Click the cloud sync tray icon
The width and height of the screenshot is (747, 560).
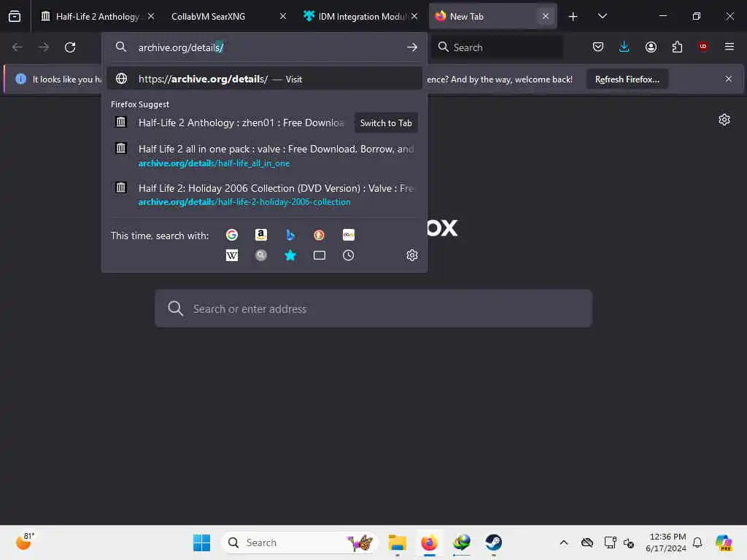(587, 542)
